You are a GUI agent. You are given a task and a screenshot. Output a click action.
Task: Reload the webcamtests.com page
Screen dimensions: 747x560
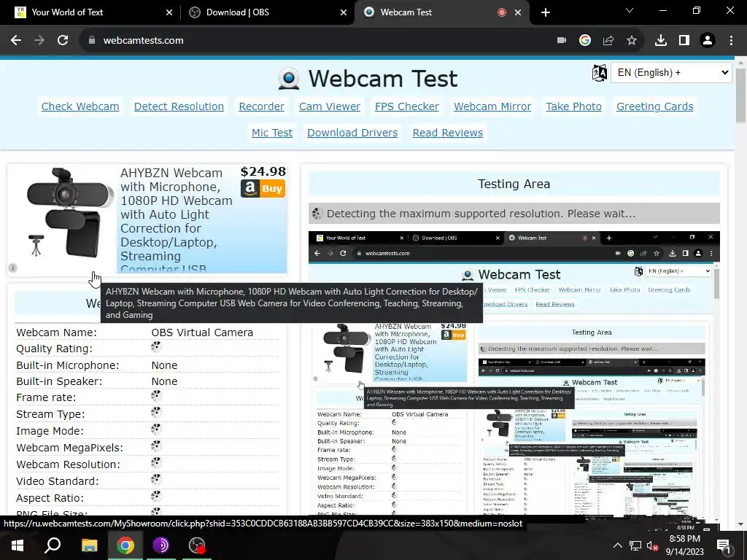tap(63, 41)
